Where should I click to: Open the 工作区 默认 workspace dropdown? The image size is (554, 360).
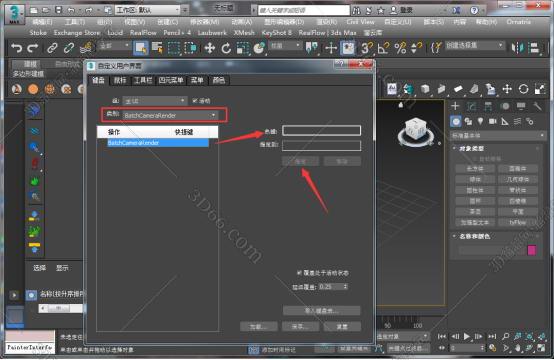click(x=148, y=10)
